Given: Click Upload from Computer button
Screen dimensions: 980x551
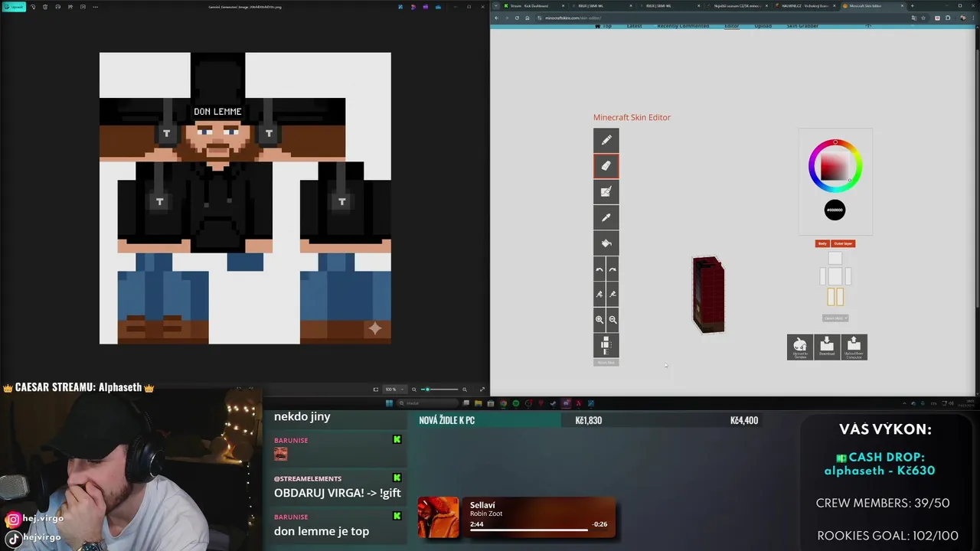Looking at the screenshot, I should pyautogui.click(x=854, y=347).
